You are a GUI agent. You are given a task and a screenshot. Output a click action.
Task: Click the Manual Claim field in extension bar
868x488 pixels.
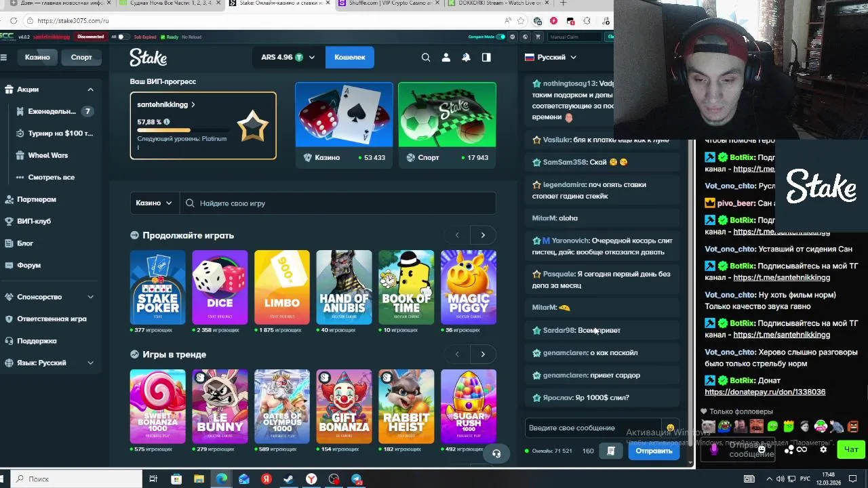(x=575, y=37)
